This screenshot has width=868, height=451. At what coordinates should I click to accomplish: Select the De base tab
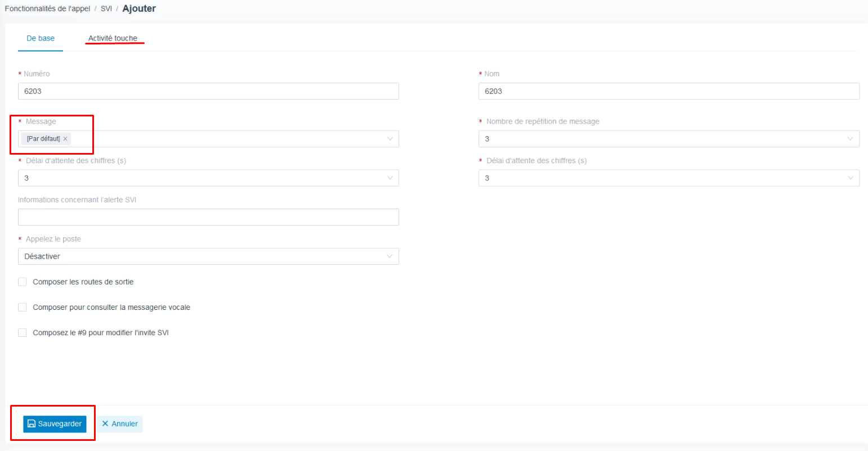(x=41, y=38)
